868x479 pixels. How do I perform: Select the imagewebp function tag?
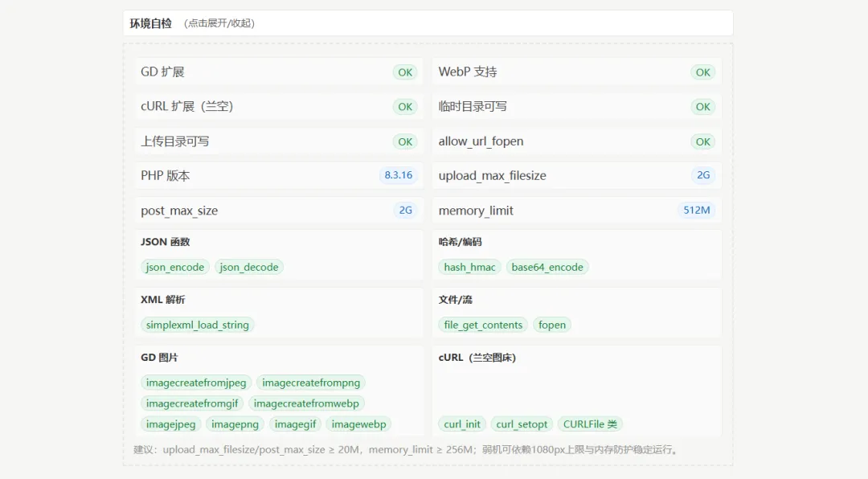pyautogui.click(x=359, y=424)
